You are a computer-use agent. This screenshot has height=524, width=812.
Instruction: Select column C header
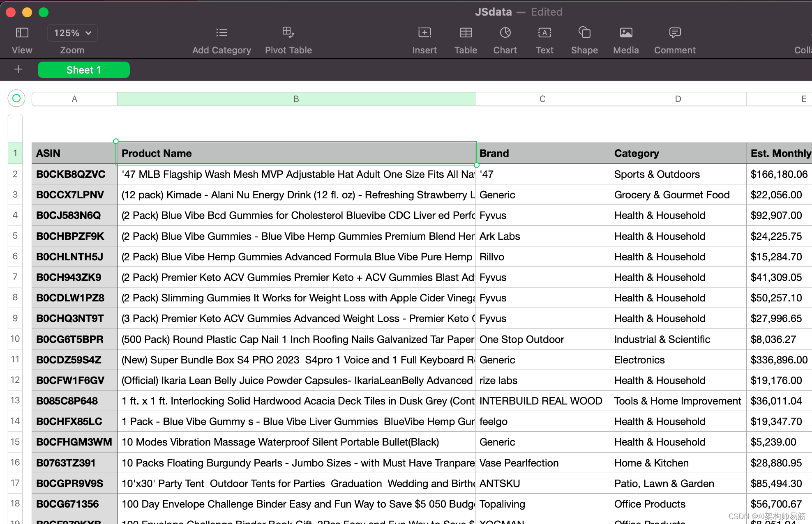[x=542, y=99]
